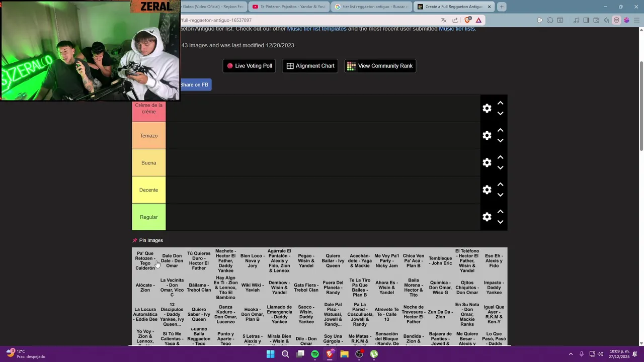Move Temazo tier up with arrow
The height and width of the screenshot is (362, 644).
(x=500, y=130)
